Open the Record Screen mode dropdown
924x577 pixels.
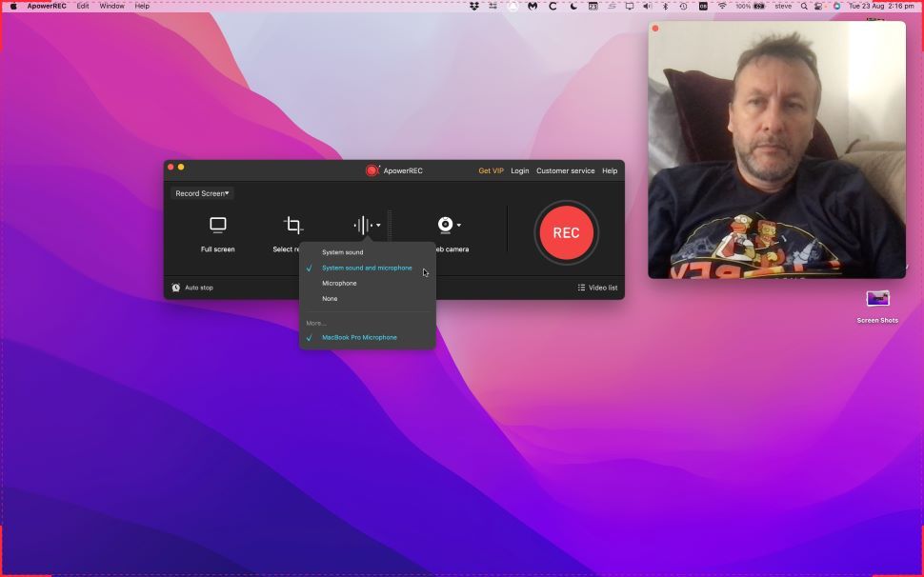(201, 193)
